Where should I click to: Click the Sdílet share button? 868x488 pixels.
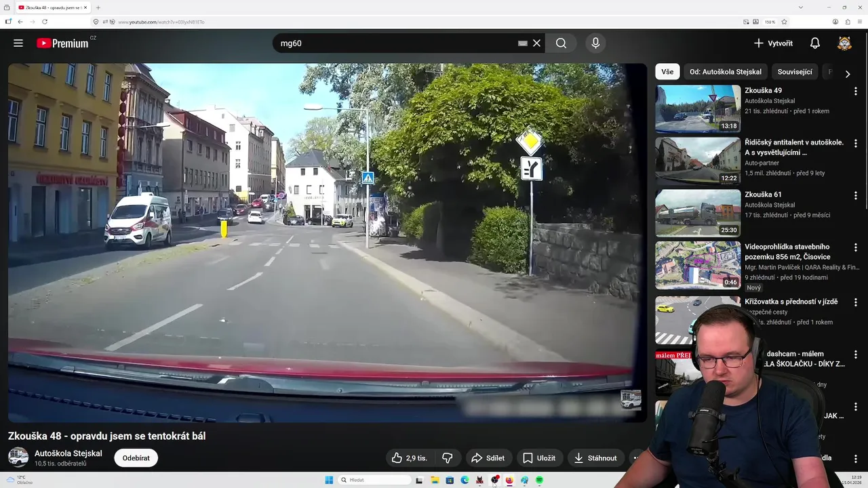point(488,458)
